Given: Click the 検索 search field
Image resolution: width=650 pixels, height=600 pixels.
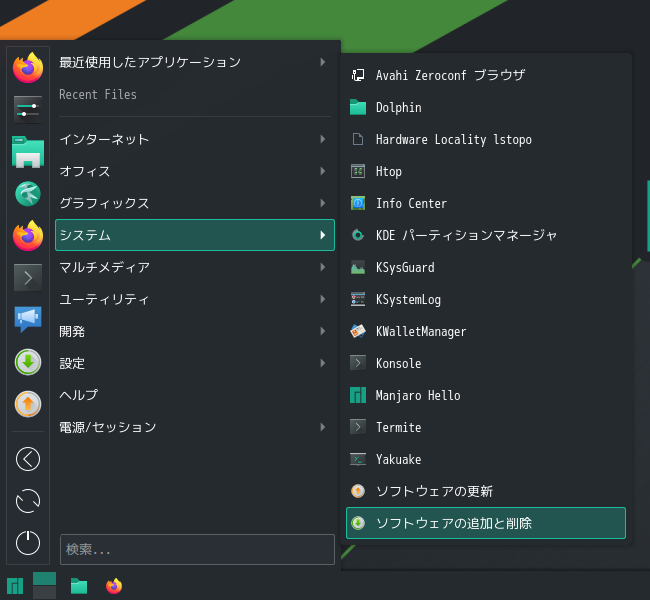Looking at the screenshot, I should coord(197,549).
